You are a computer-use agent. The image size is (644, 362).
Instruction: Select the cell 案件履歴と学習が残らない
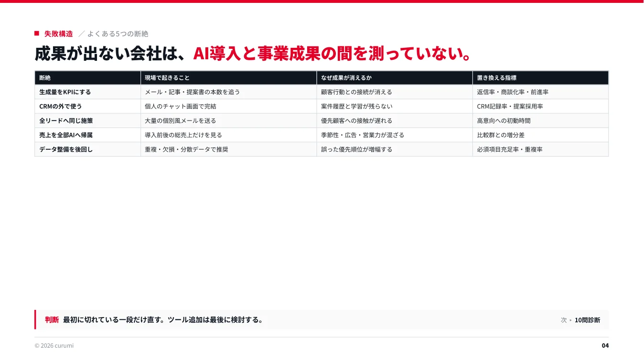[395, 106]
